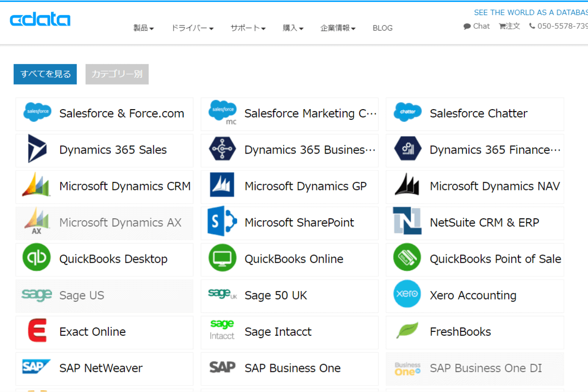Click the CData logo in header
Image resolution: width=588 pixels, height=392 pixels.
40,20
